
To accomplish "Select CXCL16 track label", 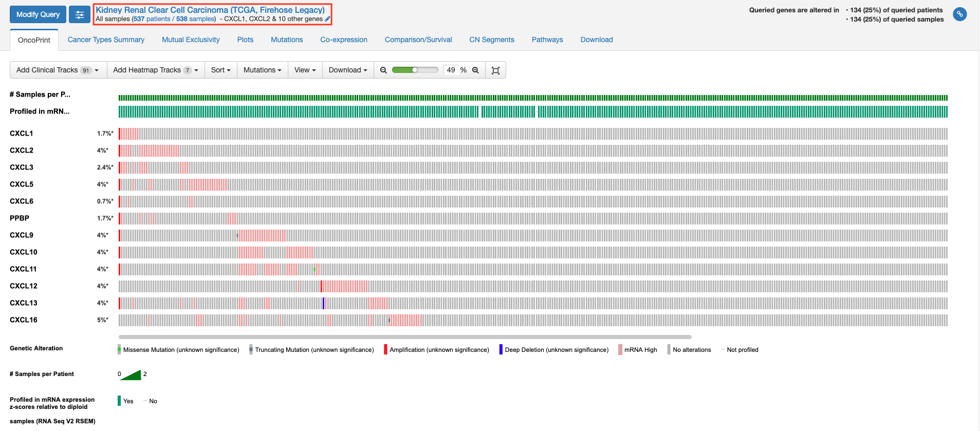I will (24, 320).
